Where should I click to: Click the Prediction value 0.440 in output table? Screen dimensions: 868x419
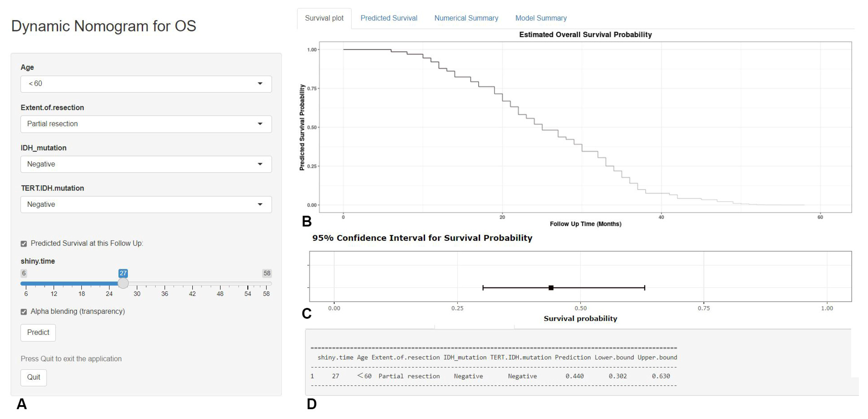(574, 376)
